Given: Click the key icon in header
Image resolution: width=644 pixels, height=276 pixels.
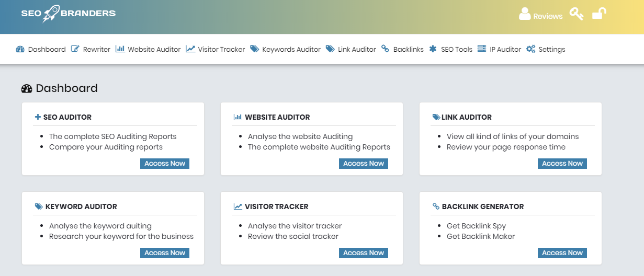Looking at the screenshot, I should pyautogui.click(x=577, y=14).
